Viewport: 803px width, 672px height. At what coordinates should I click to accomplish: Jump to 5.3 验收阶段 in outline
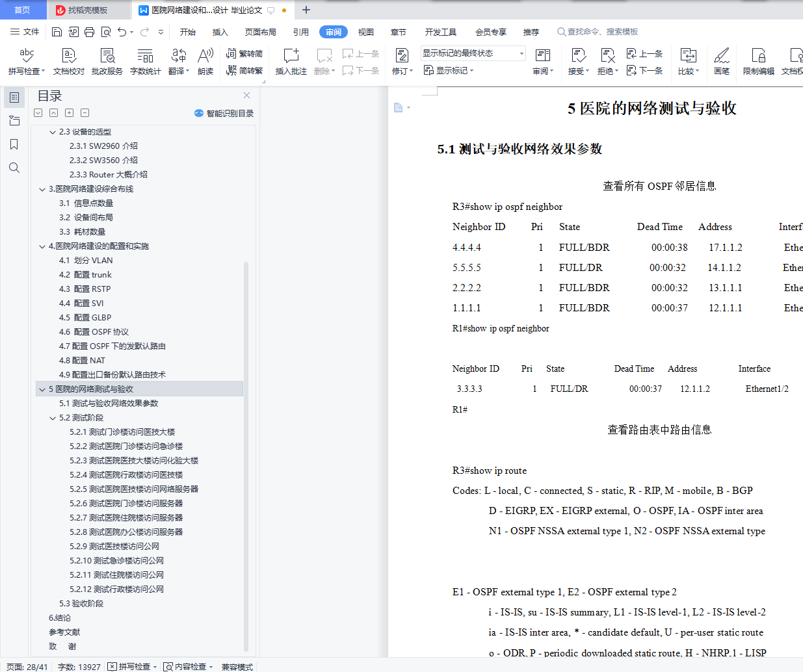[x=81, y=604]
